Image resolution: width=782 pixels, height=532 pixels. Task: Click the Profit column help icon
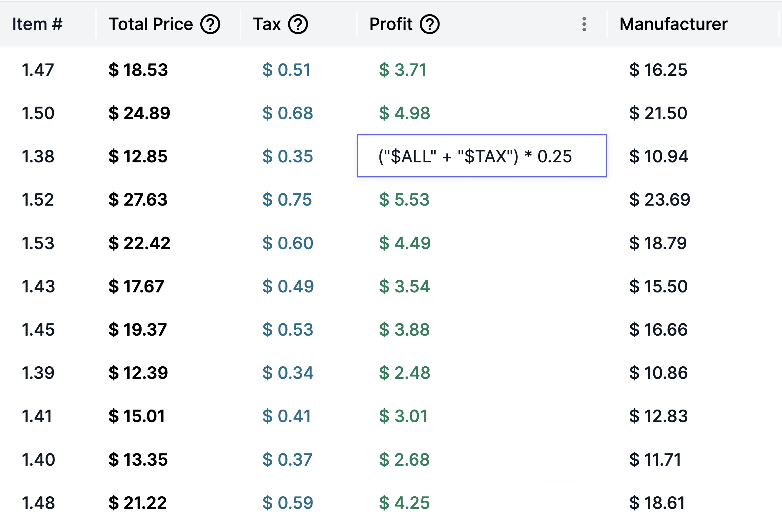429,24
